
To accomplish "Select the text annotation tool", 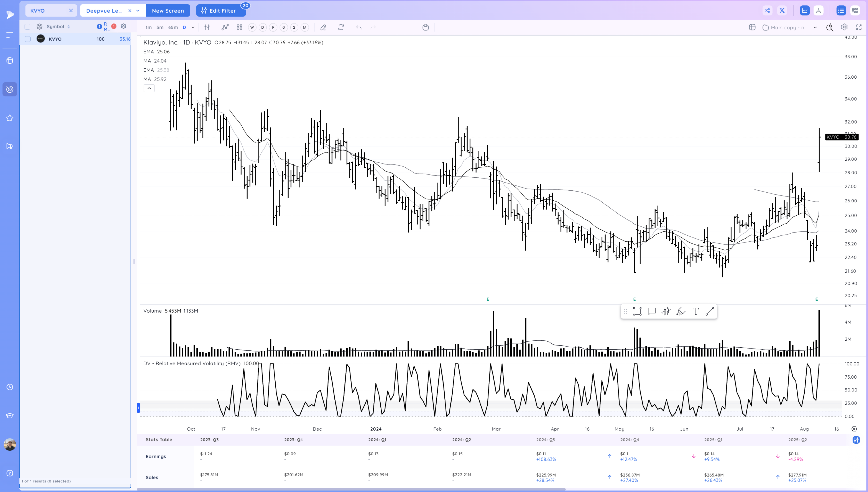I will 695,311.
